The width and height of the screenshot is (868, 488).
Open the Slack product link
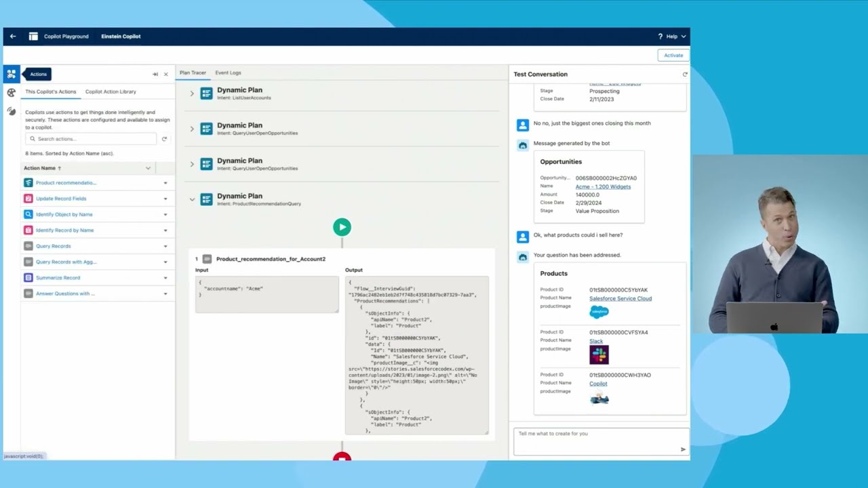[596, 341]
